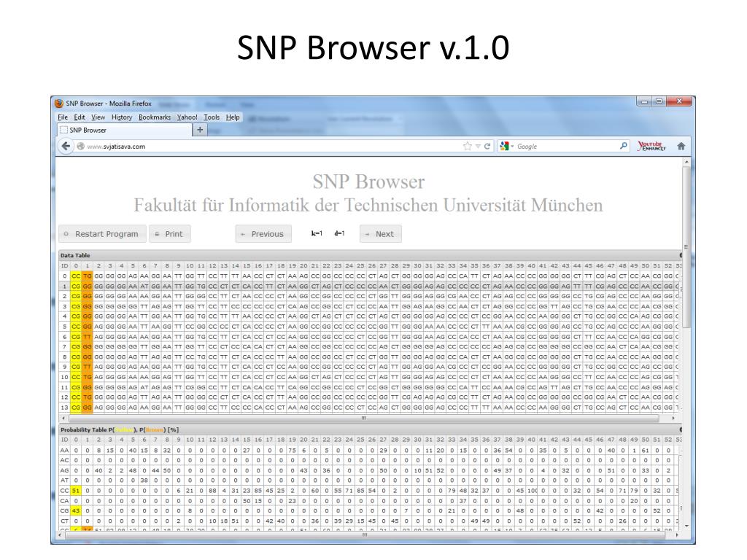Open a new tab with plus button
The height and width of the screenshot is (560, 747).
pyautogui.click(x=200, y=130)
